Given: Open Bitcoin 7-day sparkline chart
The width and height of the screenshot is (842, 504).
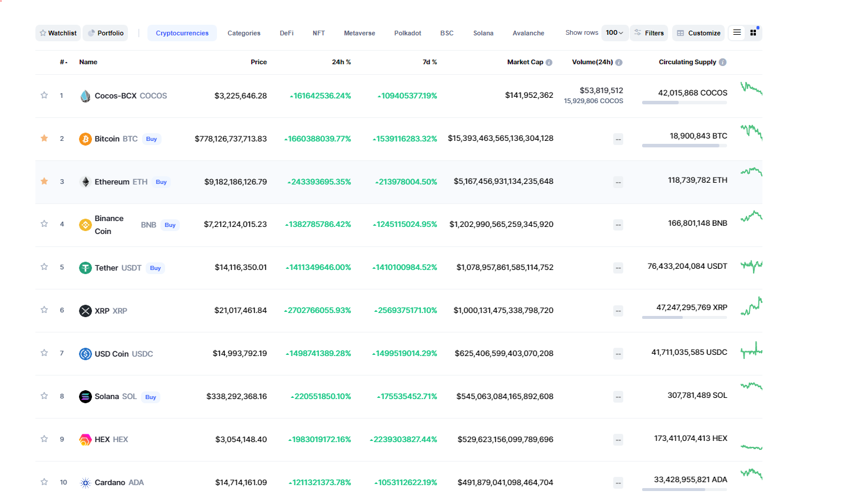Looking at the screenshot, I should (752, 132).
